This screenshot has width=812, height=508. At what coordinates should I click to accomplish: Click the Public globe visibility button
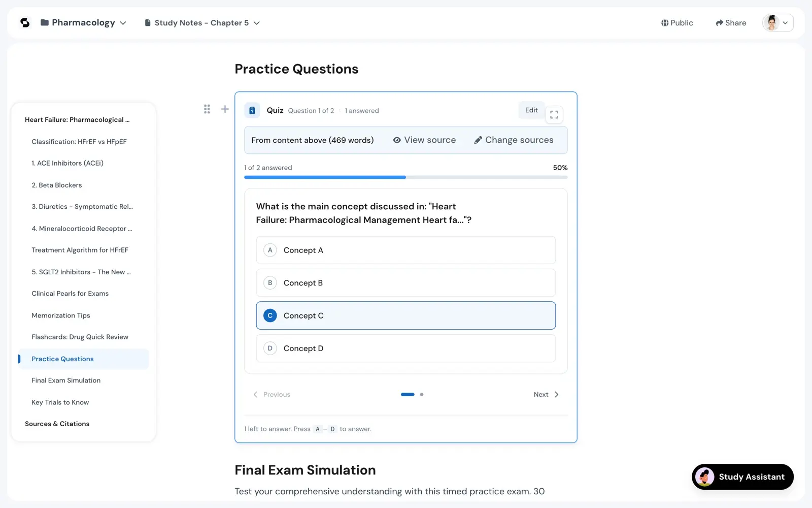(x=677, y=23)
